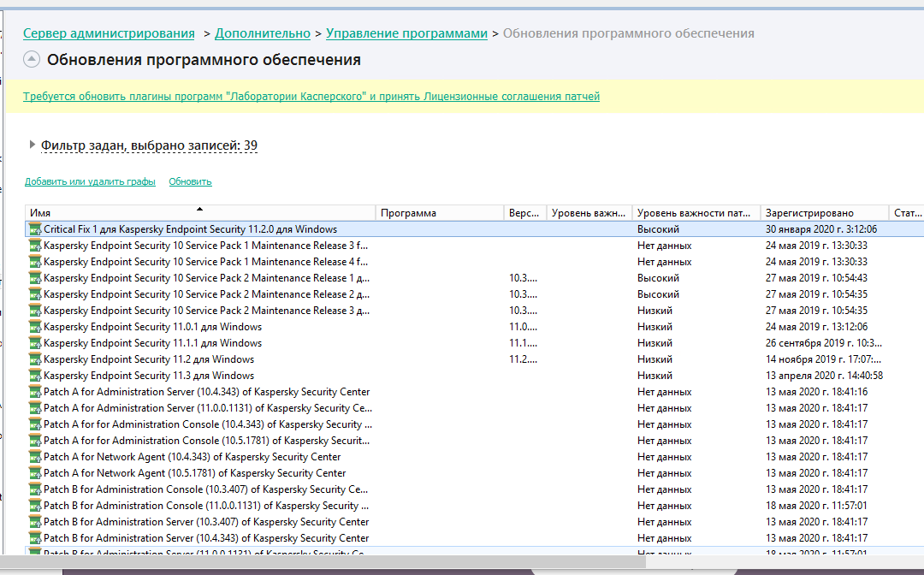The image size is (924, 575).
Task: Open Сервер администрирования breadcrumb link
Action: tap(109, 33)
